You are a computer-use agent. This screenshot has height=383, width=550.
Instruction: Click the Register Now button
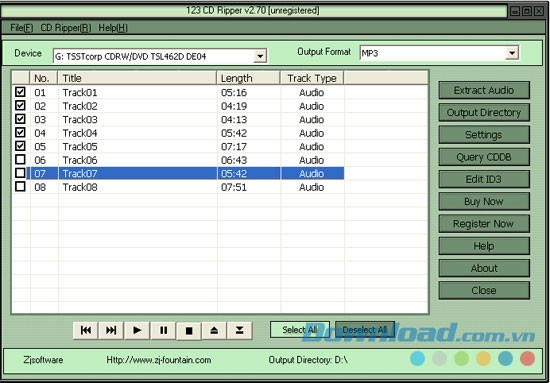[x=484, y=224]
